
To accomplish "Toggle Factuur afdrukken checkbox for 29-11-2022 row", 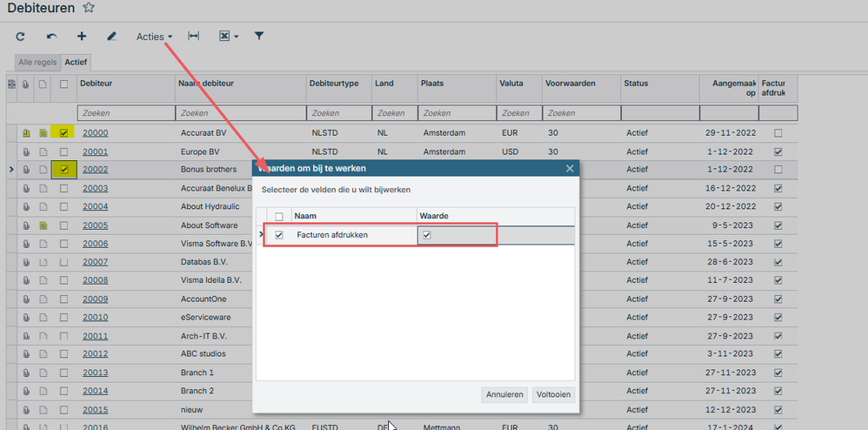I will point(778,133).
